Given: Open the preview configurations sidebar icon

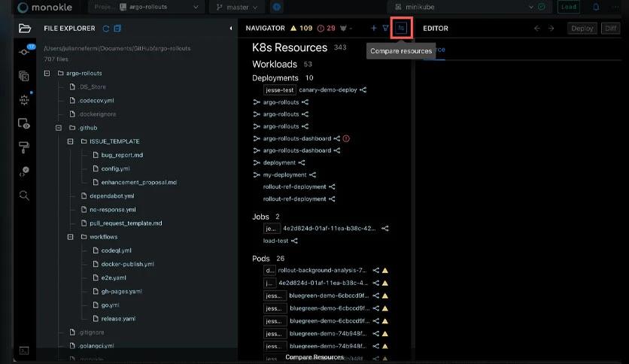Looking at the screenshot, I should pyautogui.click(x=24, y=123).
